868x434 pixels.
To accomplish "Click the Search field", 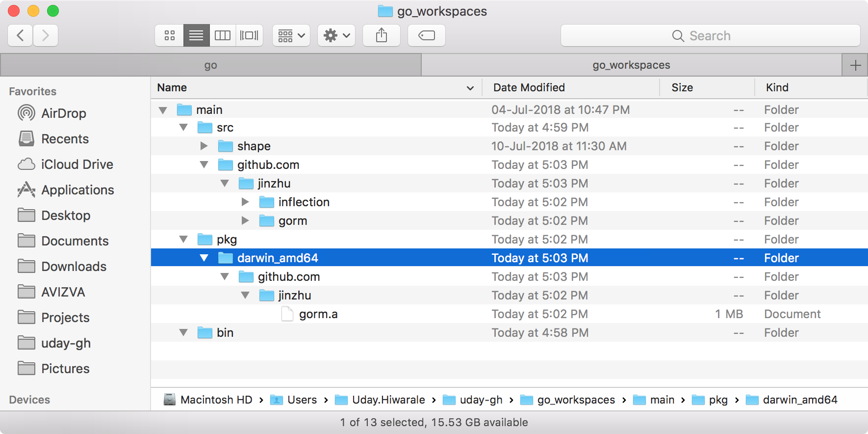I will click(x=710, y=35).
